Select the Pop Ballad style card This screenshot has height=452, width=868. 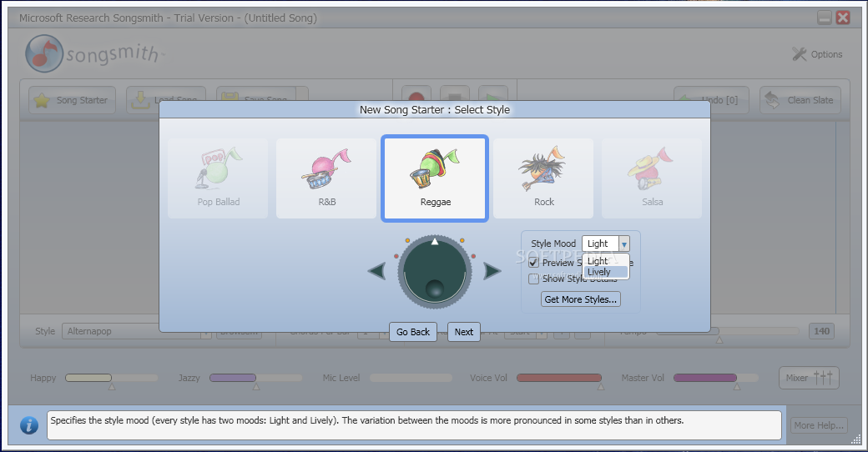[x=218, y=178]
